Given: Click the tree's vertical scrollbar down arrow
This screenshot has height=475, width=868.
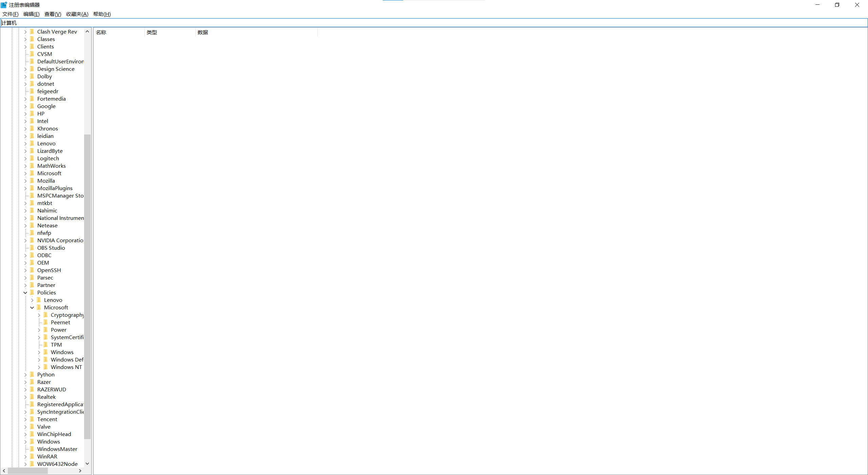Looking at the screenshot, I should tap(87, 463).
